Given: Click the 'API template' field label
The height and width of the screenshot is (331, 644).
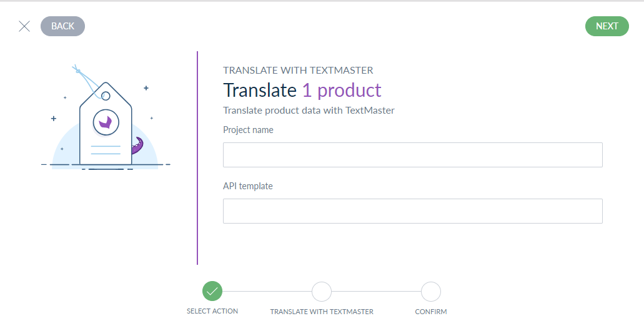Looking at the screenshot, I should click(247, 186).
